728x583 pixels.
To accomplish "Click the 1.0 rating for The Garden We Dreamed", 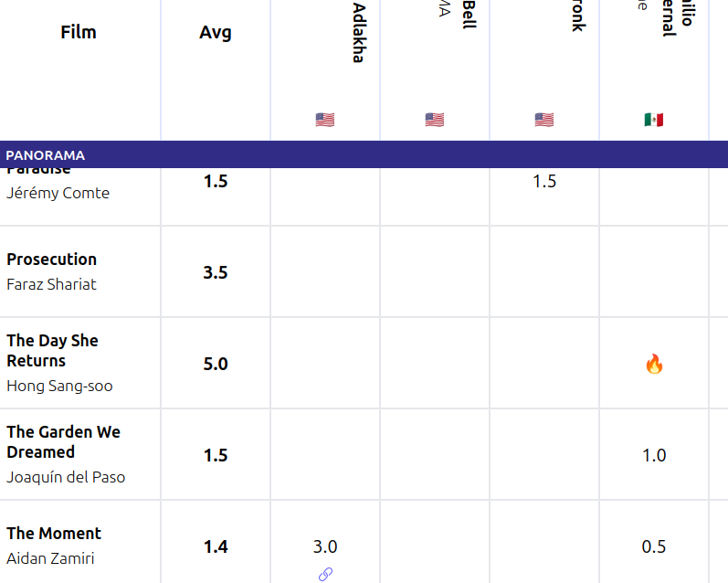I will [x=654, y=455].
